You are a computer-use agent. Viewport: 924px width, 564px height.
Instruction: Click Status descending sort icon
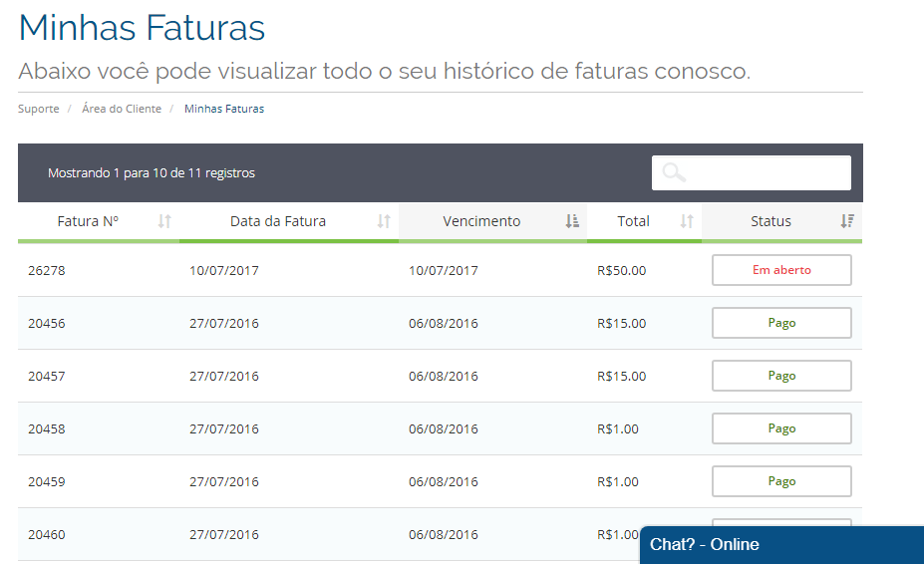847,221
